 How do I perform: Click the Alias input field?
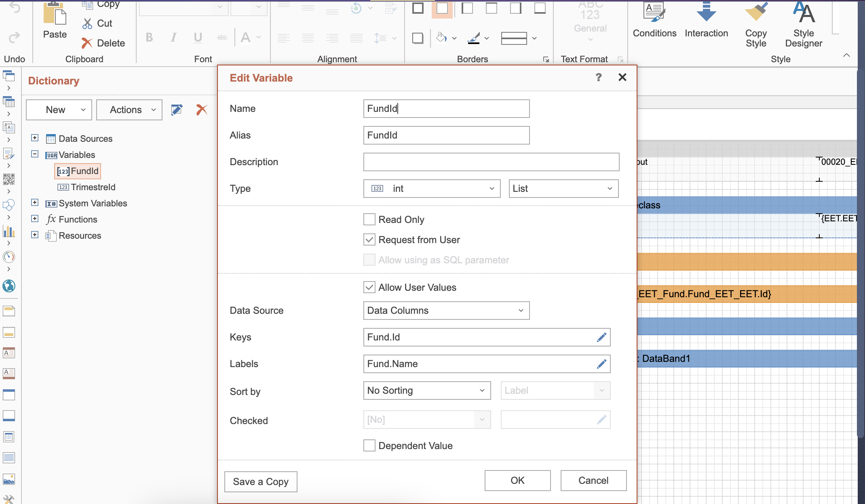coord(446,135)
